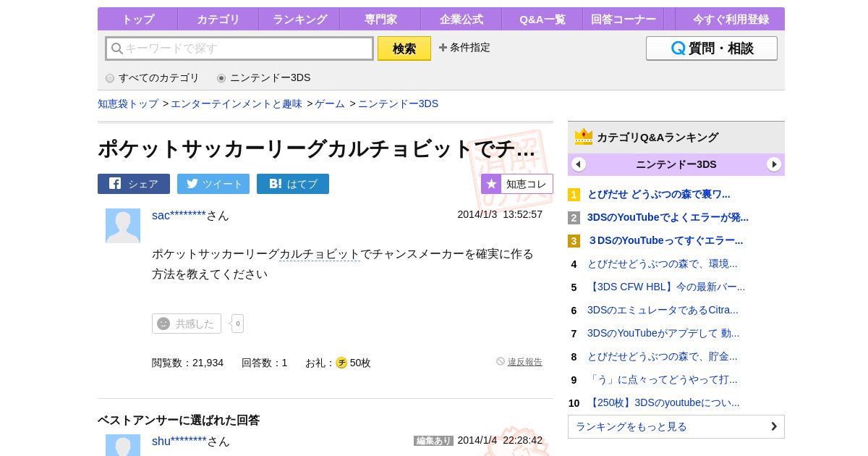Click the 質問・相談 button
The image size is (868, 456).
(x=712, y=48)
